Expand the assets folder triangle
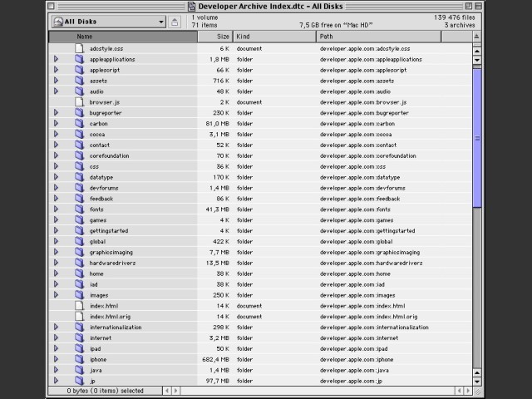Image resolution: width=532 pixels, height=399 pixels. [56, 81]
